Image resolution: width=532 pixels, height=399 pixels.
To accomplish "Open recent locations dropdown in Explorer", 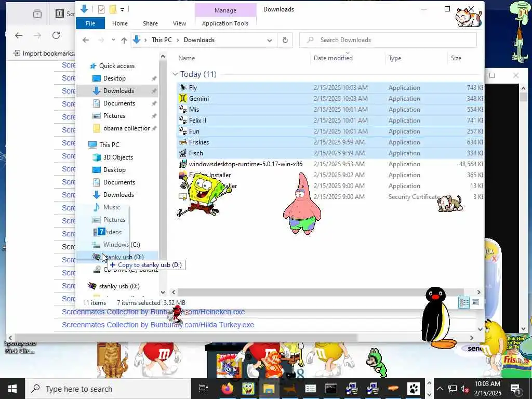I will pyautogui.click(x=113, y=40).
